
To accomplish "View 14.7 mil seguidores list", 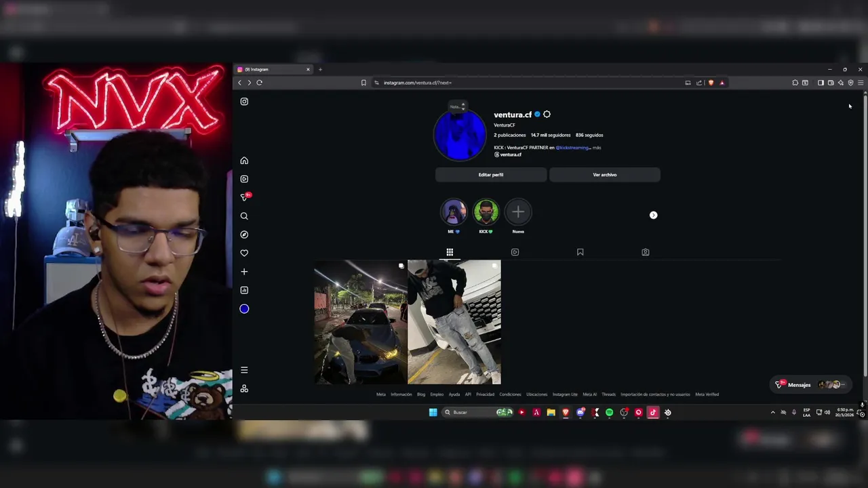I will (551, 135).
